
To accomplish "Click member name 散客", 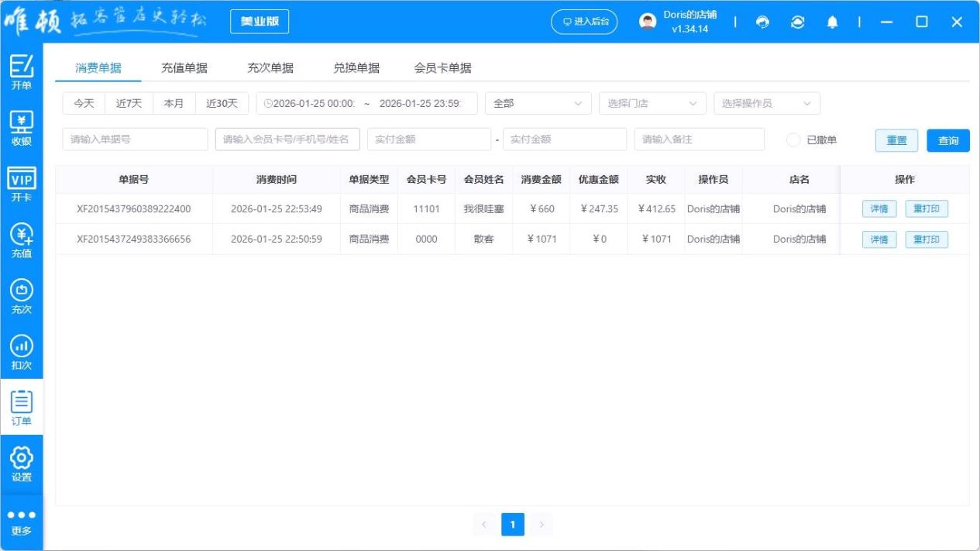I will tap(484, 239).
